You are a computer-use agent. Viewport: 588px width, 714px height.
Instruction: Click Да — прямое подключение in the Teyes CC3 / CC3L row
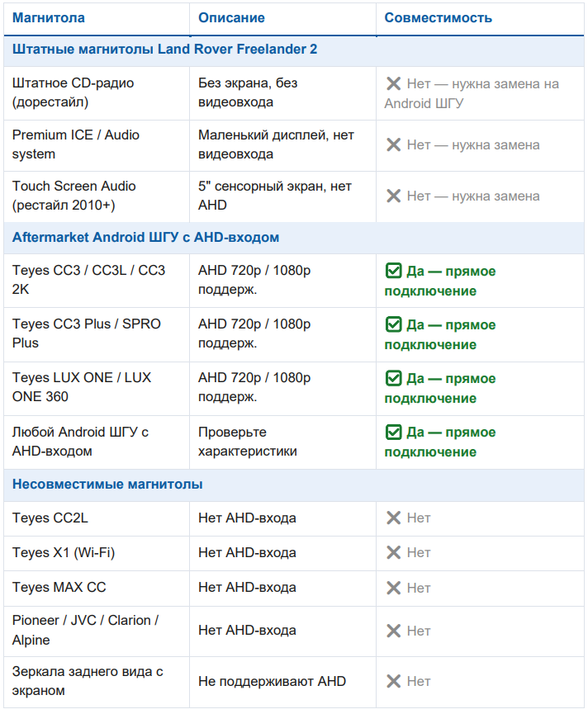[x=440, y=281]
